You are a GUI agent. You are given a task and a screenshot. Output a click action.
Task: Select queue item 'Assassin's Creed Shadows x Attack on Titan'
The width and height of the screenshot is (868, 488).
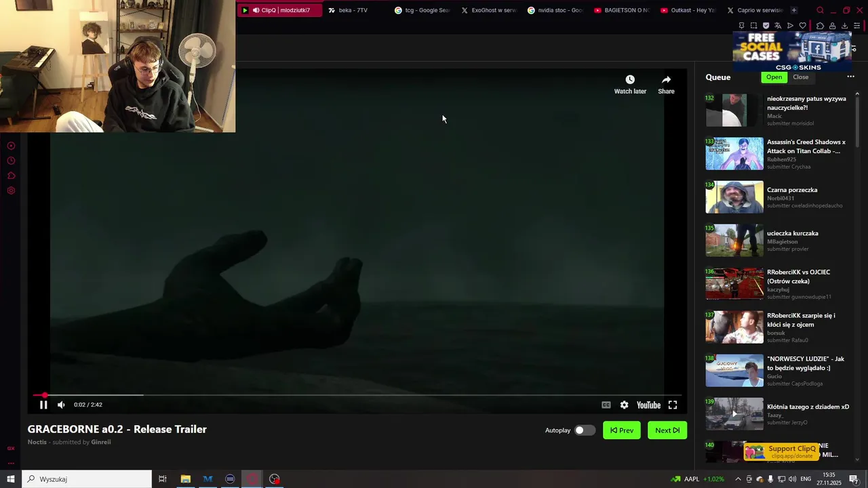tap(806, 146)
